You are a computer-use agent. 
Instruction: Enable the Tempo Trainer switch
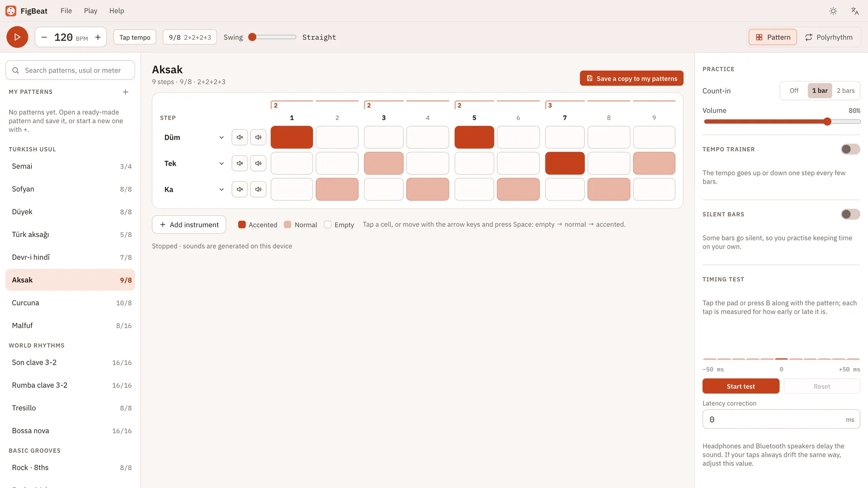tap(851, 149)
